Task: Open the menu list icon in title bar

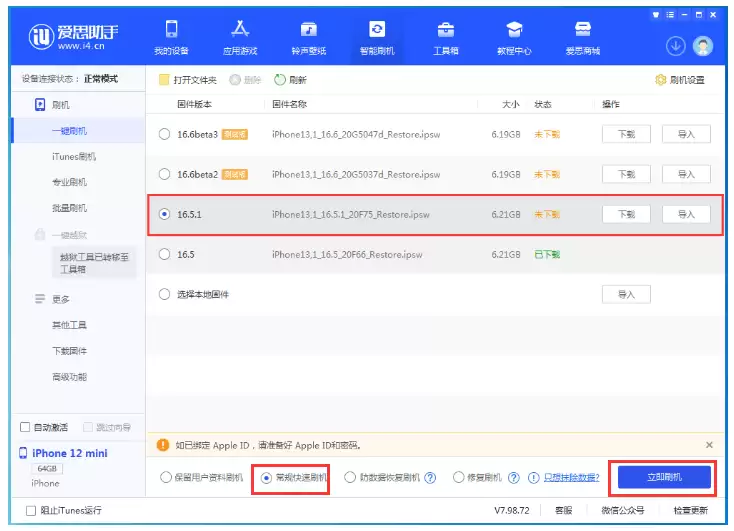Action: coord(670,15)
